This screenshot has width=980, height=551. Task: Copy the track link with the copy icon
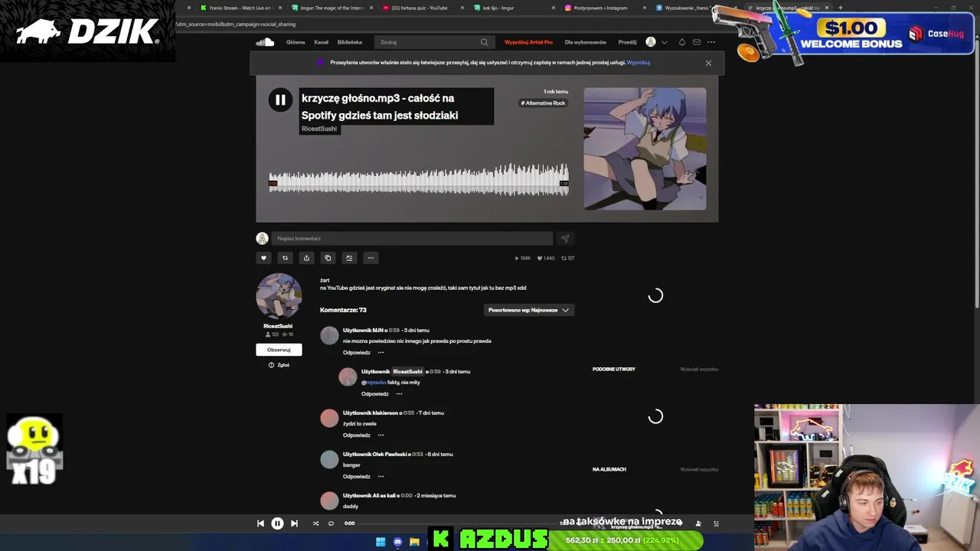[x=328, y=258]
